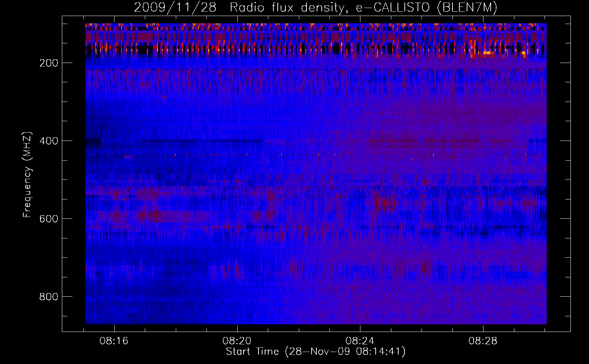Image resolution: width=589 pixels, height=364 pixels.
Task: Click the 800 frequency tick label
Action: [x=49, y=297]
